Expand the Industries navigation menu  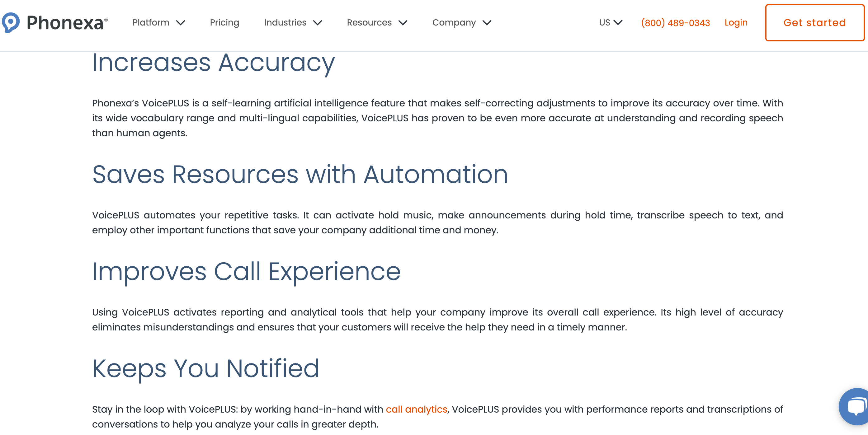point(292,23)
